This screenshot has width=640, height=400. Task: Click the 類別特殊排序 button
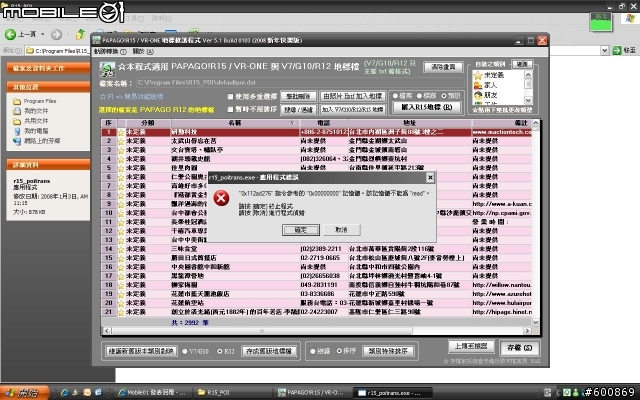pos(388,351)
